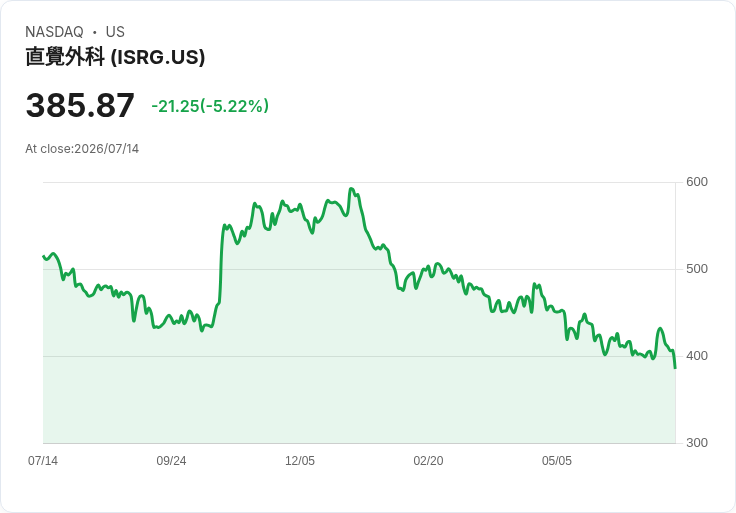Viewport: 736px width, 513px height.
Task: Select the 300 y-axis label
Action: (697, 443)
